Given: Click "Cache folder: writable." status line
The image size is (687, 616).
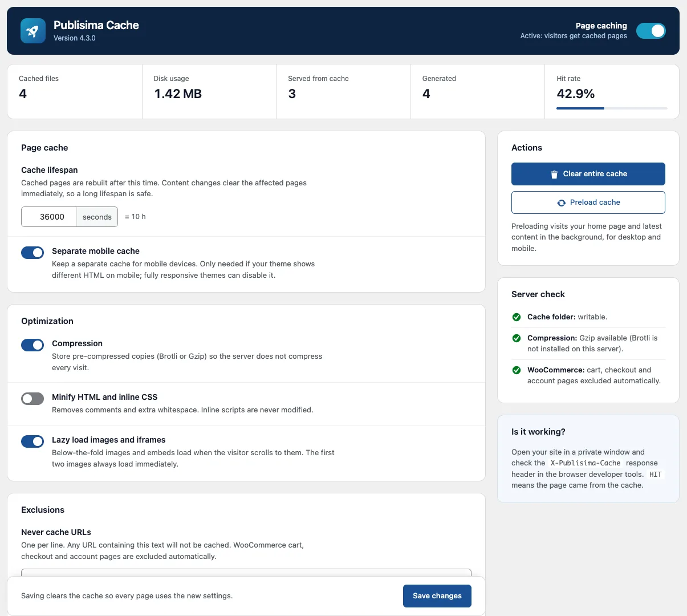Looking at the screenshot, I should pyautogui.click(x=567, y=317).
